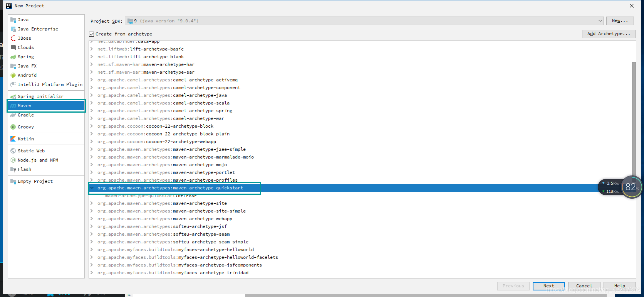Image resolution: width=644 pixels, height=297 pixels.
Task: Expand softeu-archetype-jsf node
Action: point(92,226)
